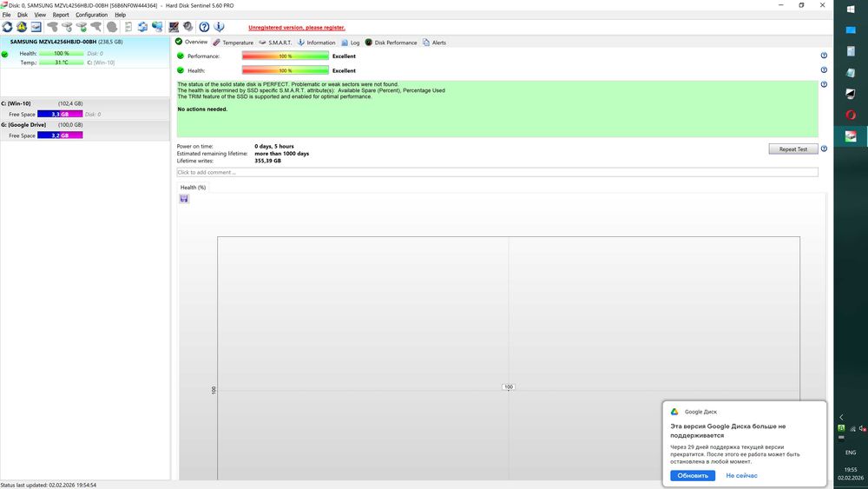
Task: Click the green check icon beside Performance label
Action: pyautogui.click(x=181, y=56)
